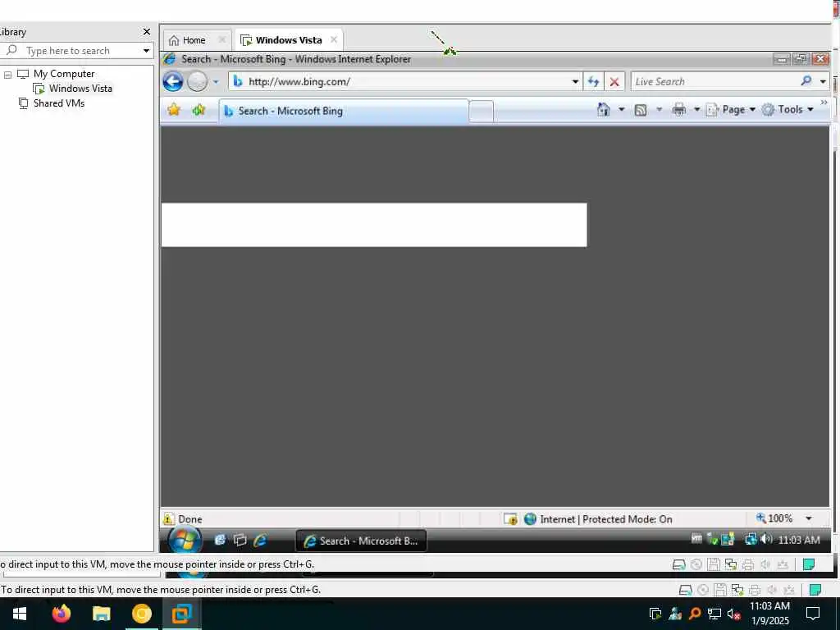
Task: Open the search provider options dropdown
Action: (x=823, y=82)
